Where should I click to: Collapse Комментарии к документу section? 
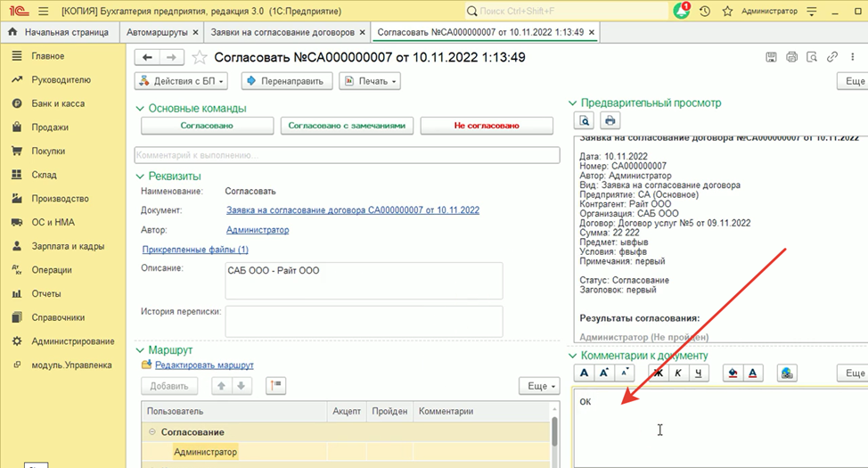(x=573, y=356)
